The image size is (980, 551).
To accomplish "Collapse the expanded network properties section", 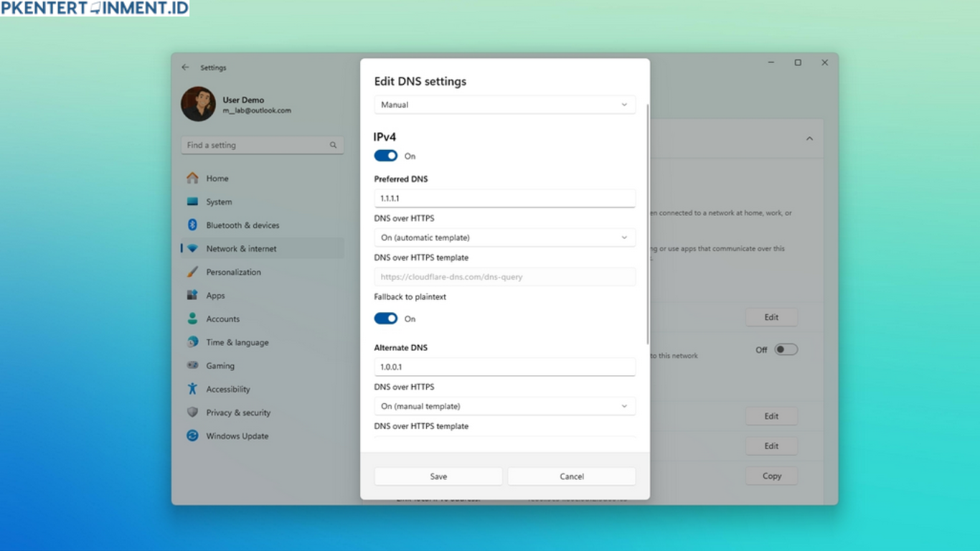I will pyautogui.click(x=810, y=138).
